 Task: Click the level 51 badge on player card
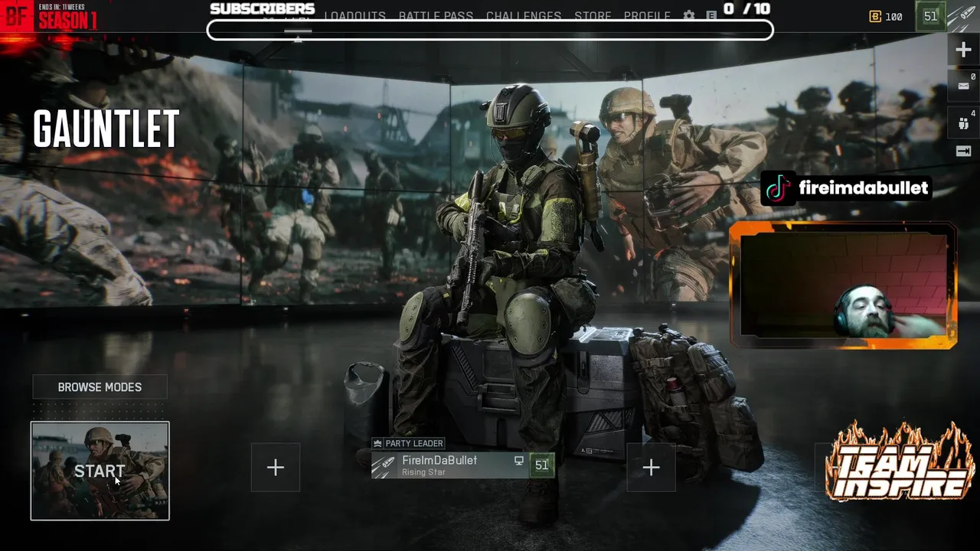click(x=542, y=465)
